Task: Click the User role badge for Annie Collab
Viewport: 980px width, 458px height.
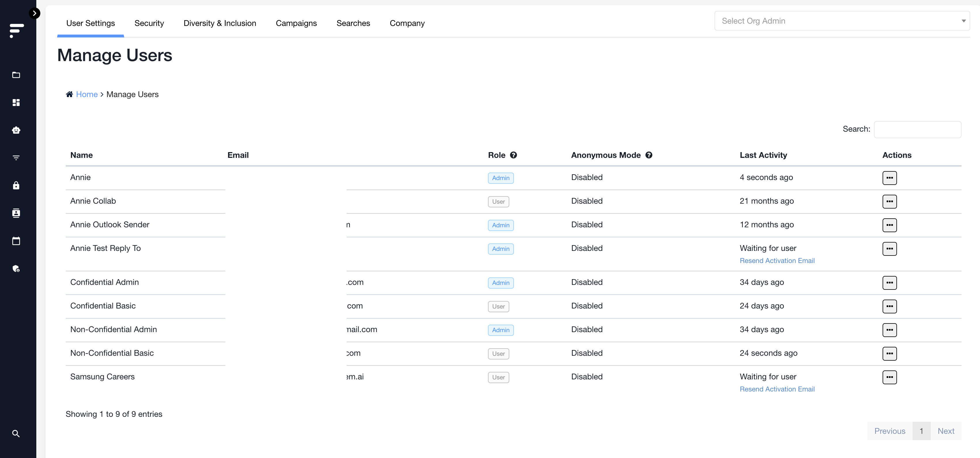Action: click(498, 201)
